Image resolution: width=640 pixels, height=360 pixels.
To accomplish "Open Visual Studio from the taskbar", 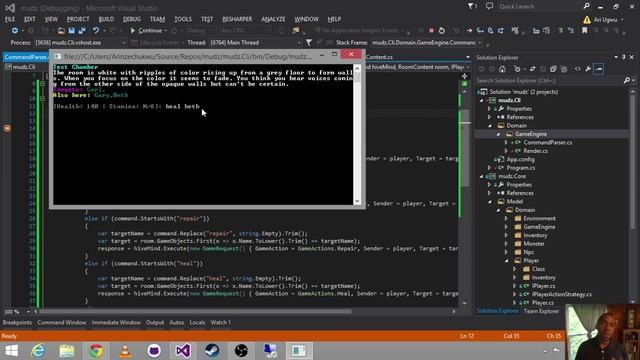I will tap(182, 351).
